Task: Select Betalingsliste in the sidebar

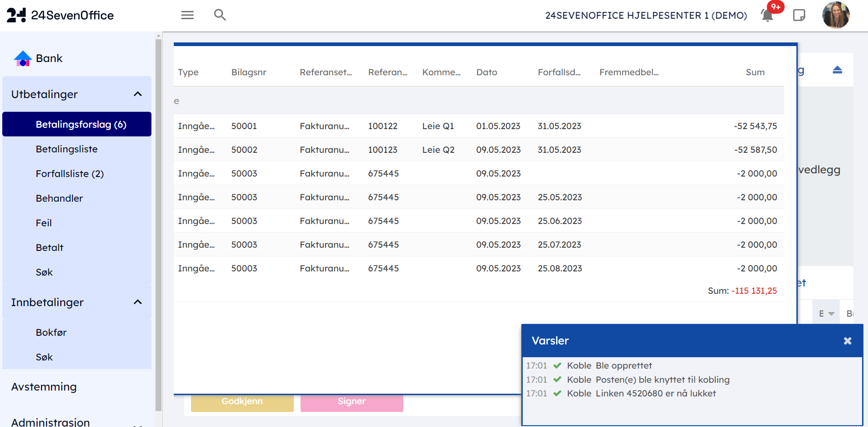Action: [67, 149]
